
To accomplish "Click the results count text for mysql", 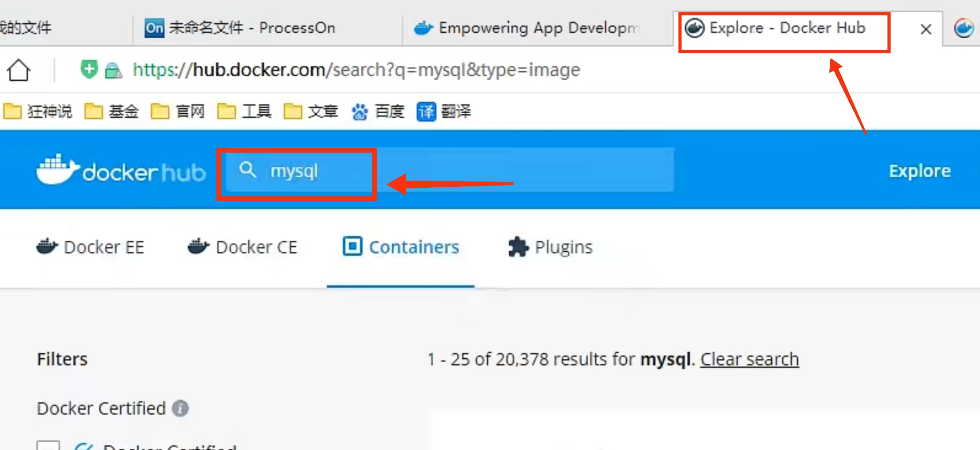I will click(561, 359).
